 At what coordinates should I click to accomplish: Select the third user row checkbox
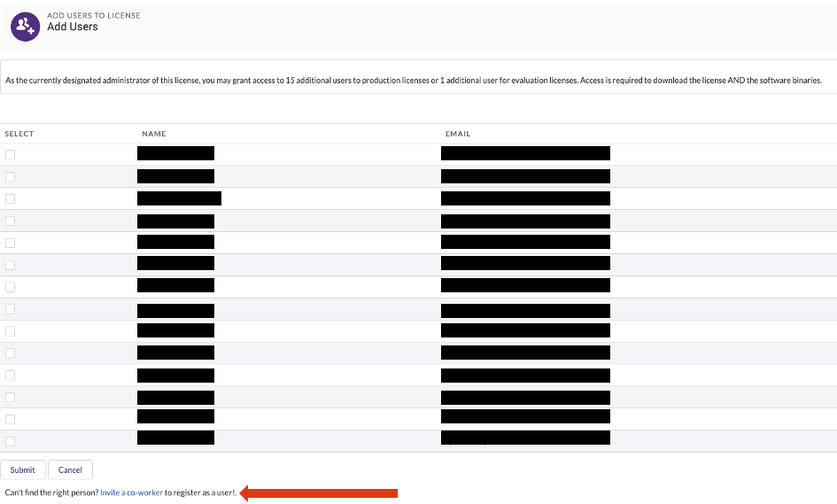click(11, 198)
